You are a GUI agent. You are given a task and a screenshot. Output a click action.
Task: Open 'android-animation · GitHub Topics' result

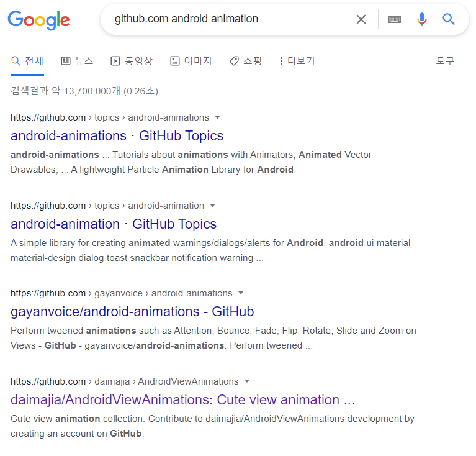[x=114, y=224]
